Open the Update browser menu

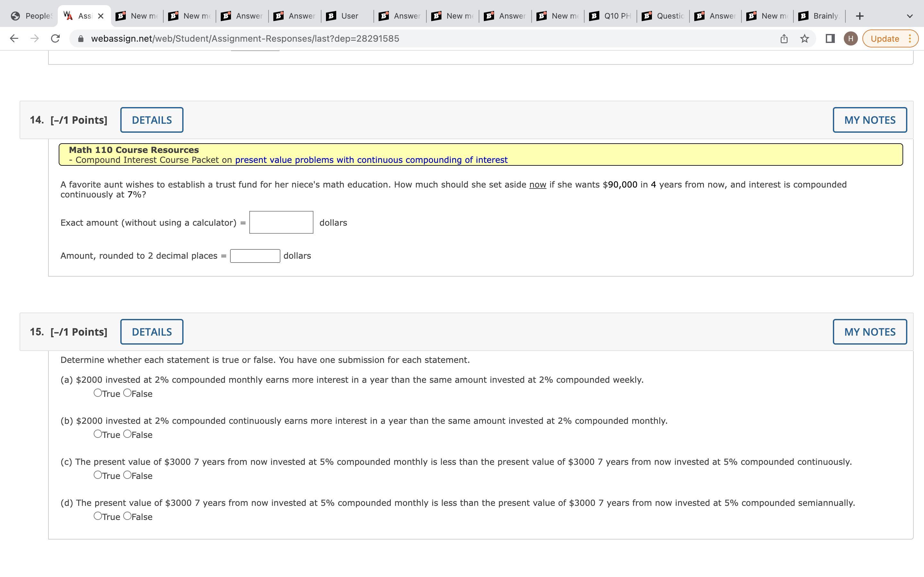pos(890,38)
